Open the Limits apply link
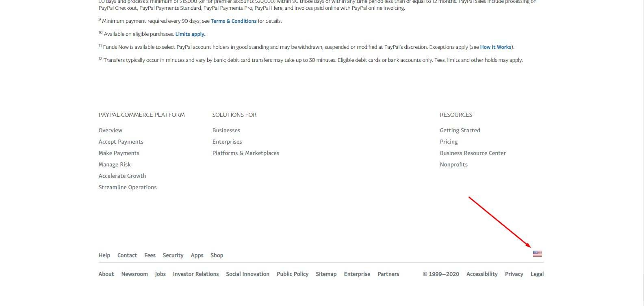This screenshot has height=306, width=644. pyautogui.click(x=190, y=34)
